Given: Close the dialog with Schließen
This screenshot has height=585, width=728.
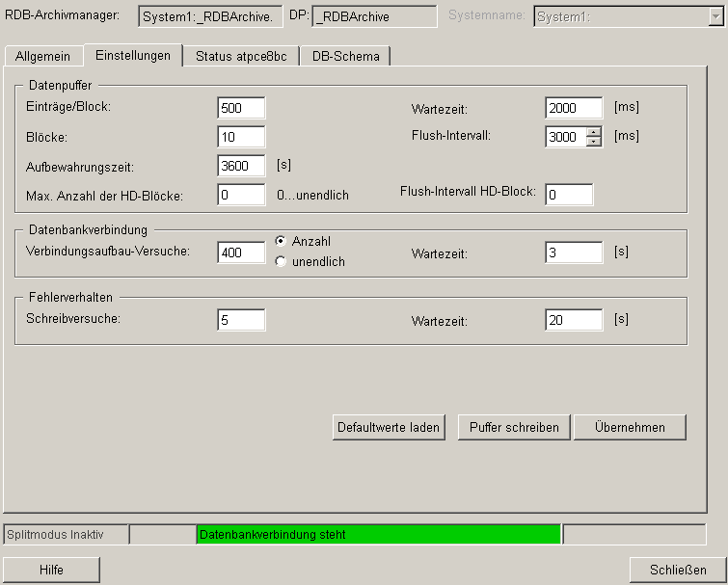Looking at the screenshot, I should (677, 570).
